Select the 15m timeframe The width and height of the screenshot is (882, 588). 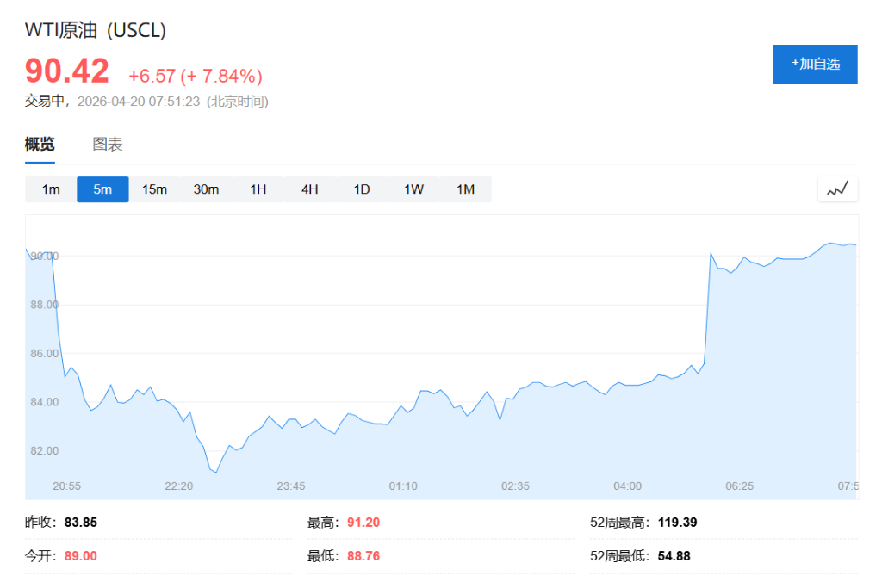point(154,189)
